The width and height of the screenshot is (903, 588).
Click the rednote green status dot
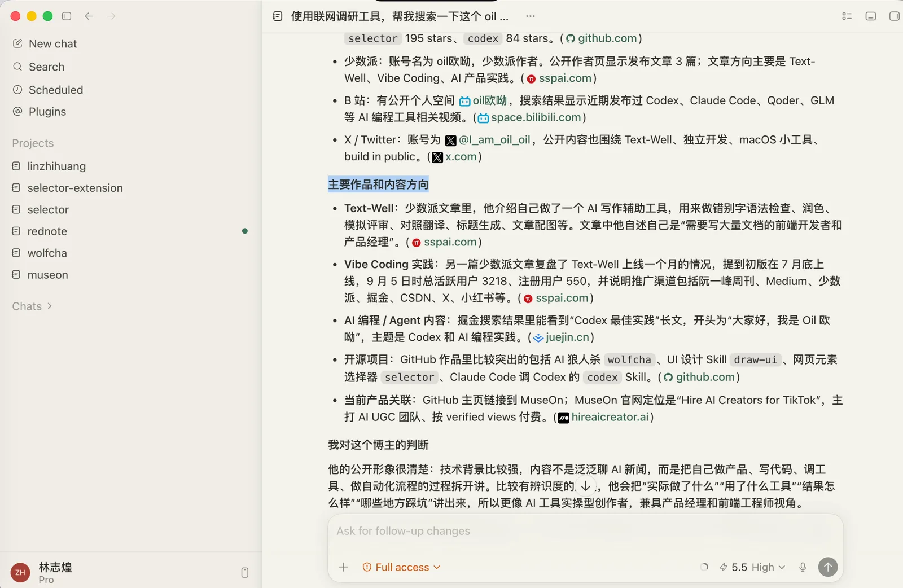click(x=244, y=231)
